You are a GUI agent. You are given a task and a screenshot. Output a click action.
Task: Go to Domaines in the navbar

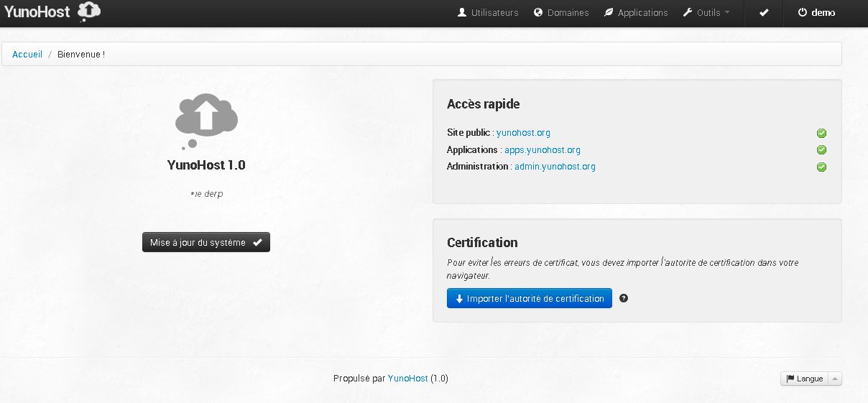pyautogui.click(x=561, y=13)
